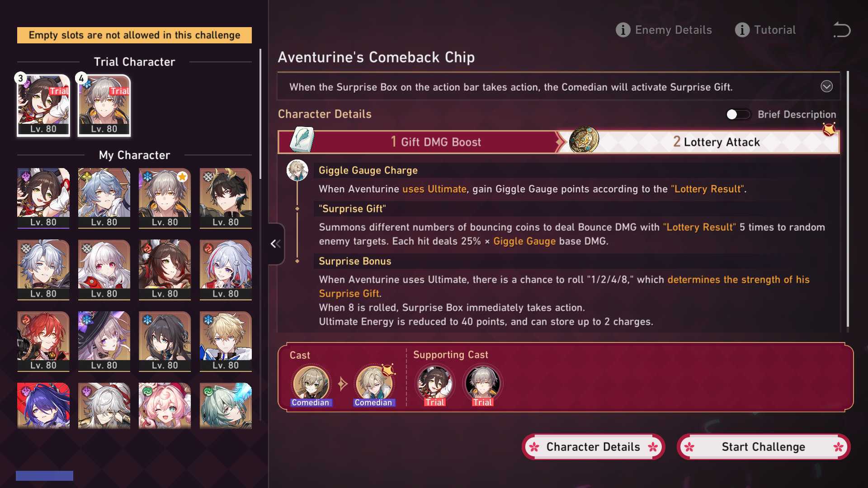Open the Character Details button

[x=593, y=447]
